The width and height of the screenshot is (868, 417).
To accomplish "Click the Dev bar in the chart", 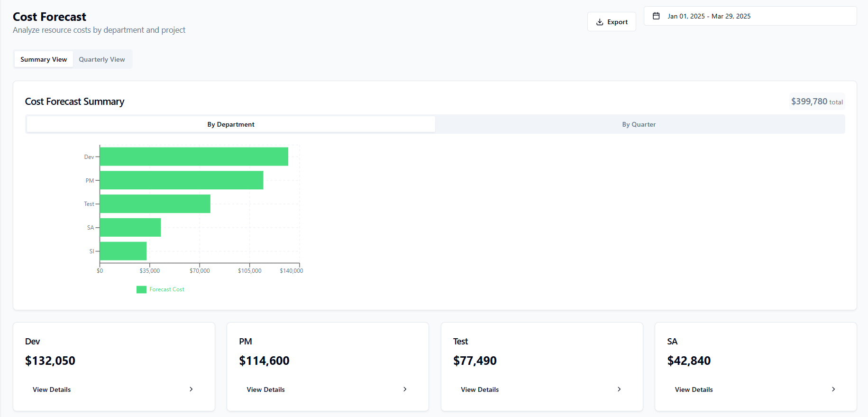I will tap(194, 157).
